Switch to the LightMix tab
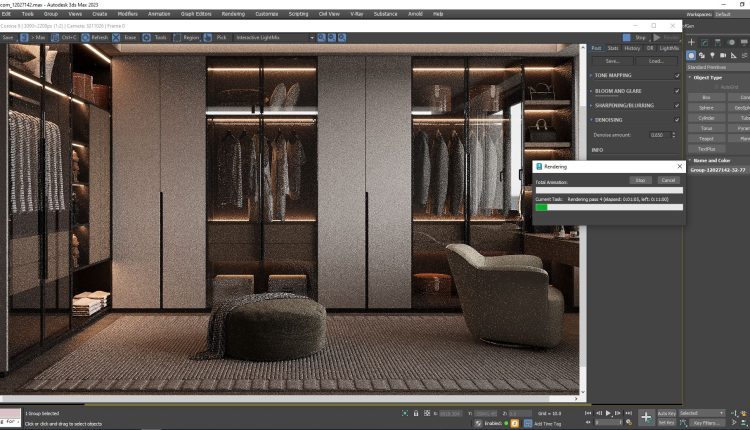750x430 pixels. [x=669, y=48]
